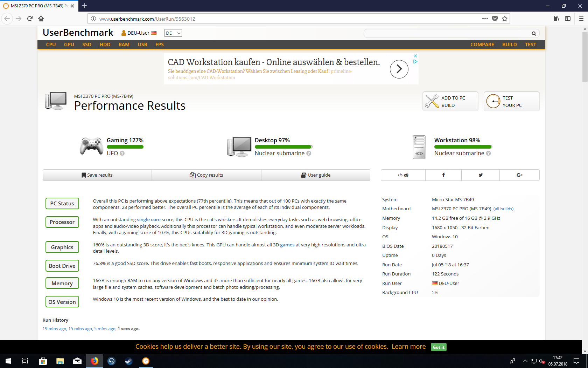Click the Firefox back arrow button
Viewport: 588px width, 368px height.
7,19
